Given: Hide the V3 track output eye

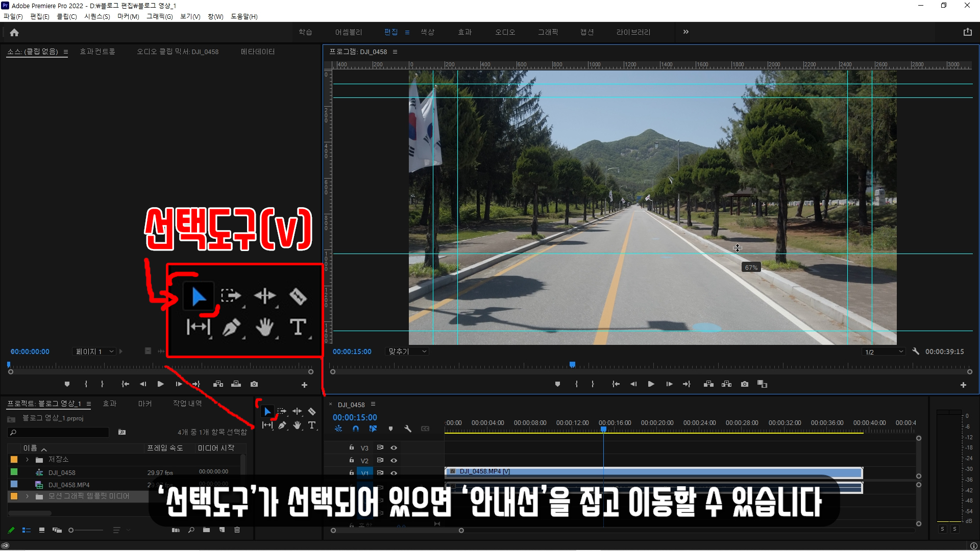Looking at the screenshot, I should pyautogui.click(x=394, y=447).
